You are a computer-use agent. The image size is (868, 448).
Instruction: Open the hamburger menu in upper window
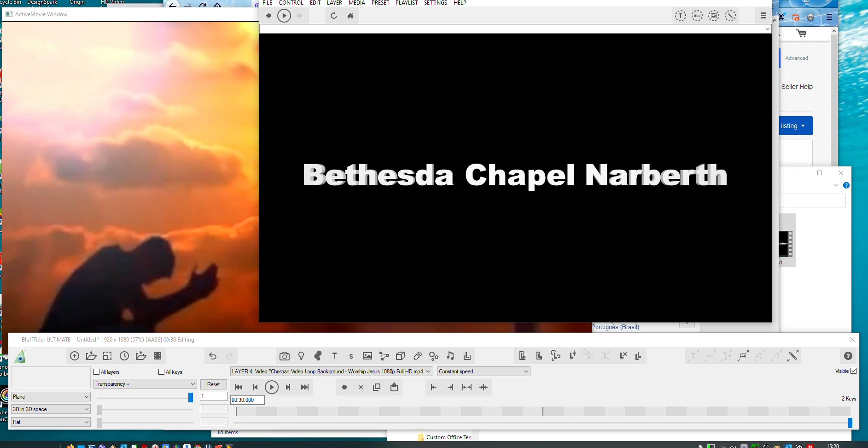763,16
